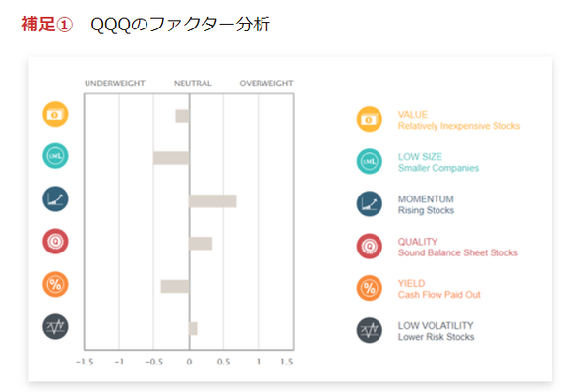Click the 'Sound Balance Sheet Stocks' legend text

coord(458,252)
